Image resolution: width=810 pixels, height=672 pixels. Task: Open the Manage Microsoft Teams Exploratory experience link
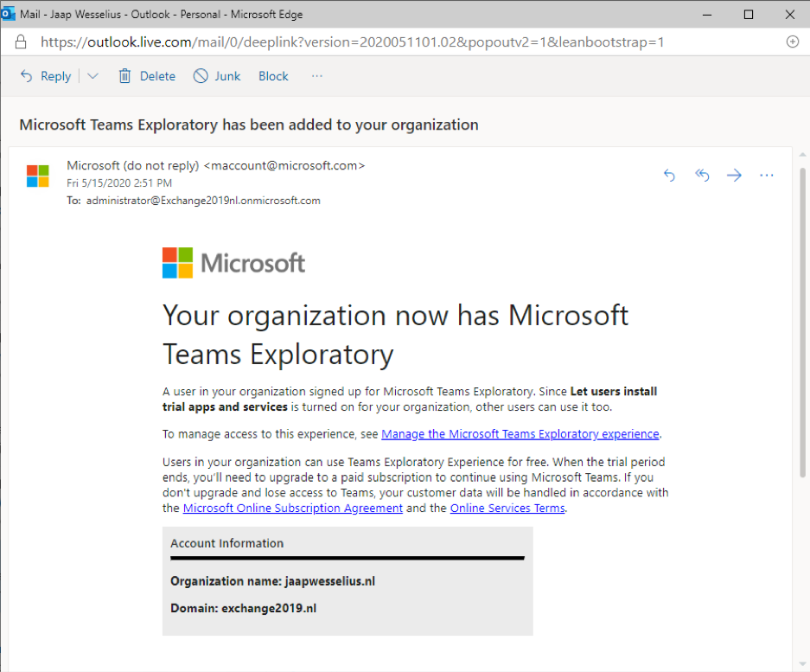click(520, 433)
